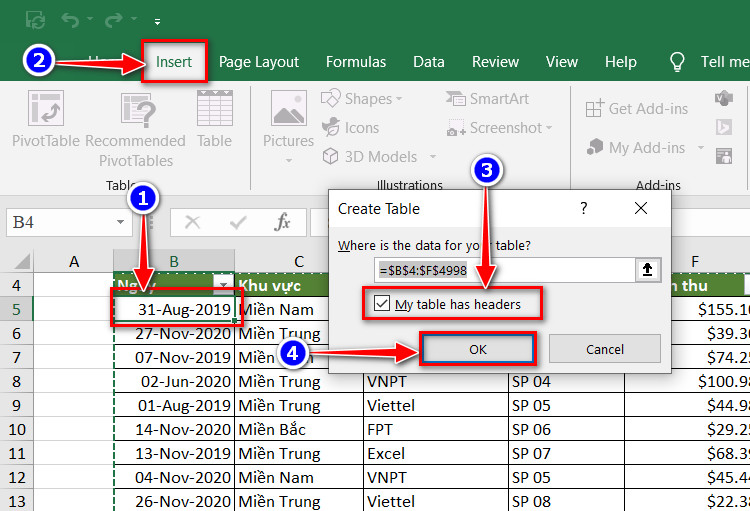Expand the Pictures dropdown arrow
The height and width of the screenshot is (511, 750).
click(x=288, y=161)
